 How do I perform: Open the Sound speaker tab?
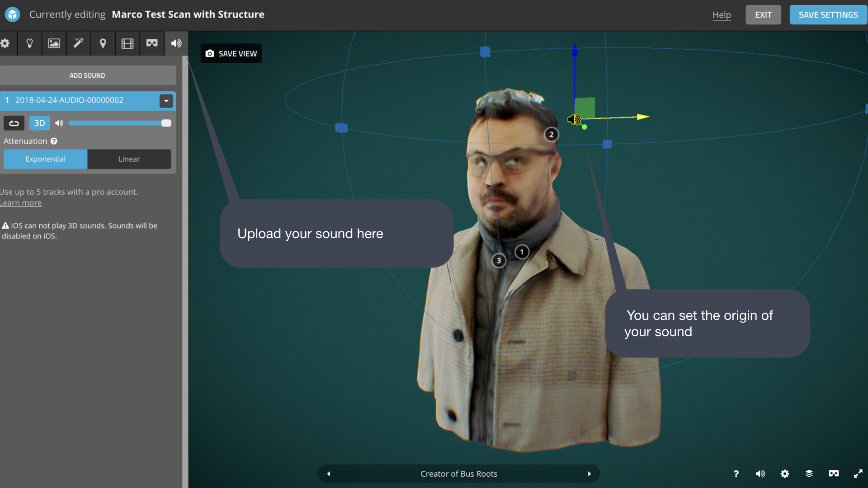coord(176,43)
